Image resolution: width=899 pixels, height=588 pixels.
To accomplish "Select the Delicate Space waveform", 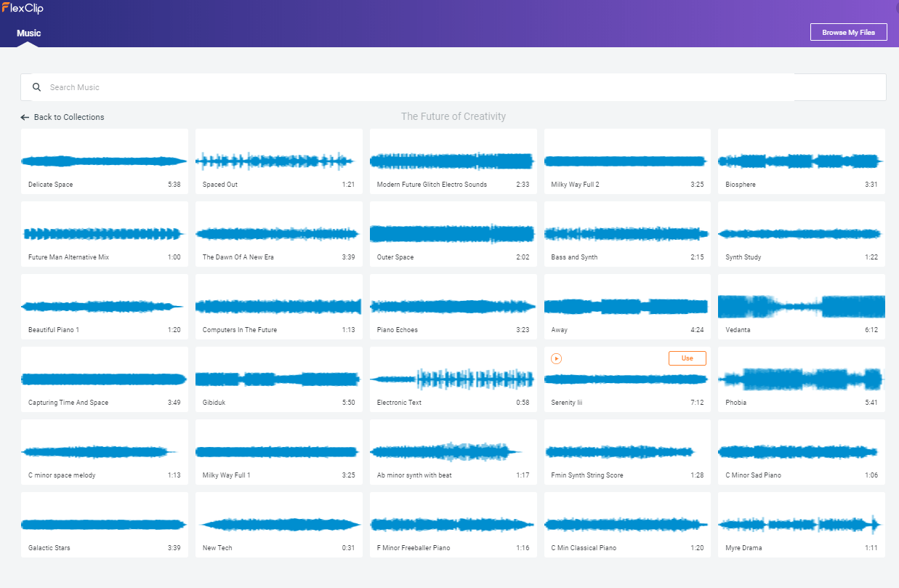I will coord(104,161).
